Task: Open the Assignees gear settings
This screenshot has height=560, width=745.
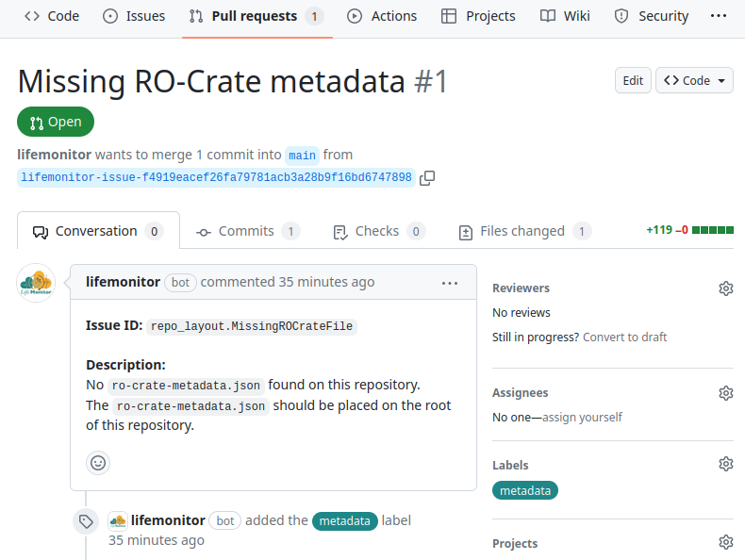Action: (x=725, y=393)
